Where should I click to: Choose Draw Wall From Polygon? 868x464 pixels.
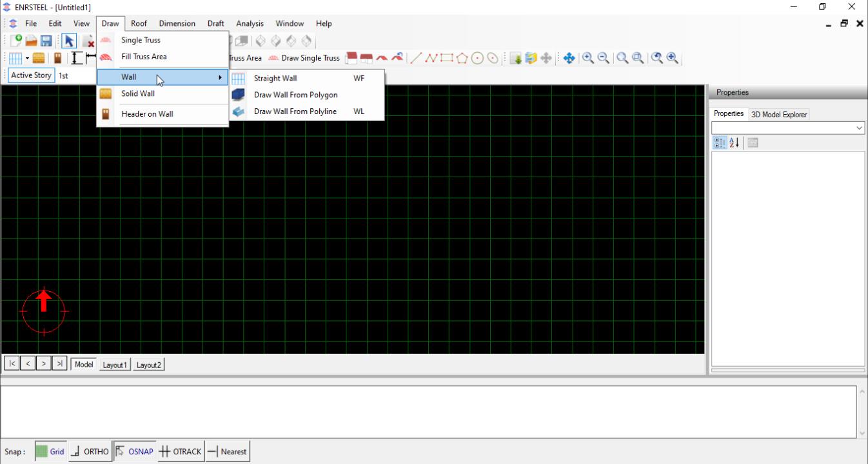295,95
